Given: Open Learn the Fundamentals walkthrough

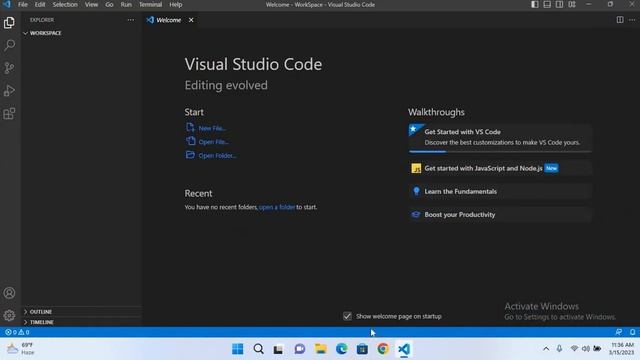Looking at the screenshot, I should 500,191.
